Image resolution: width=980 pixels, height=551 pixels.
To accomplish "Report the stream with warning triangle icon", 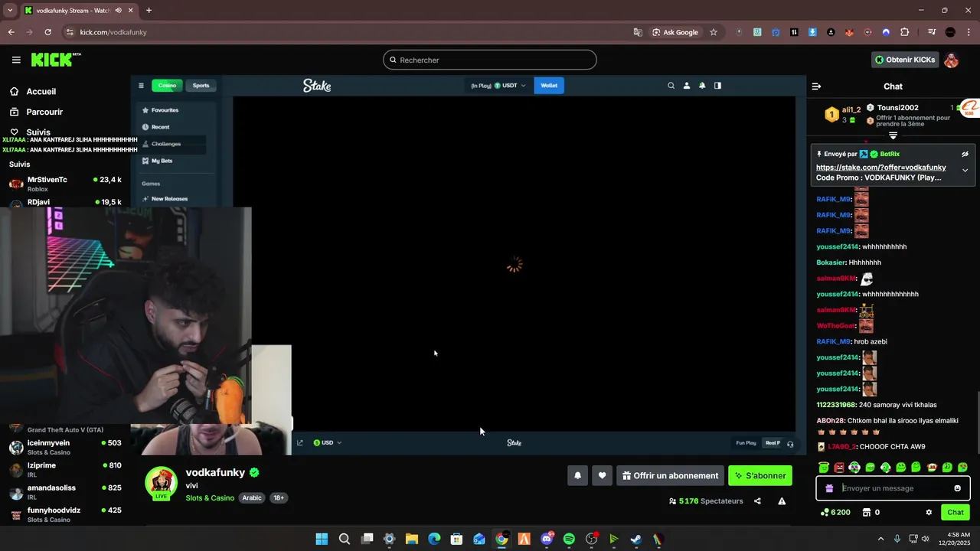I will click(782, 501).
